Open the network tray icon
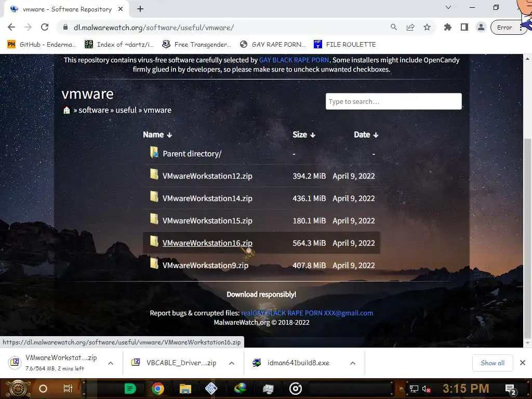The image size is (532, 399). (x=414, y=389)
